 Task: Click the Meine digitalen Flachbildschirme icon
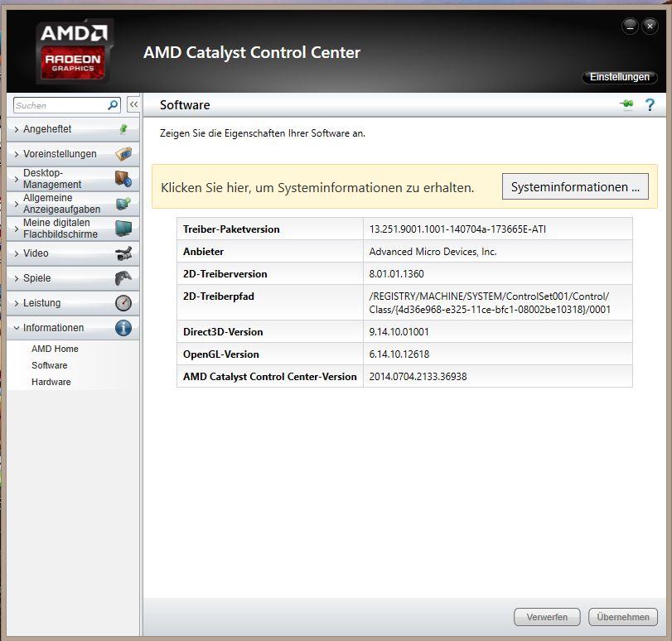coord(123,229)
